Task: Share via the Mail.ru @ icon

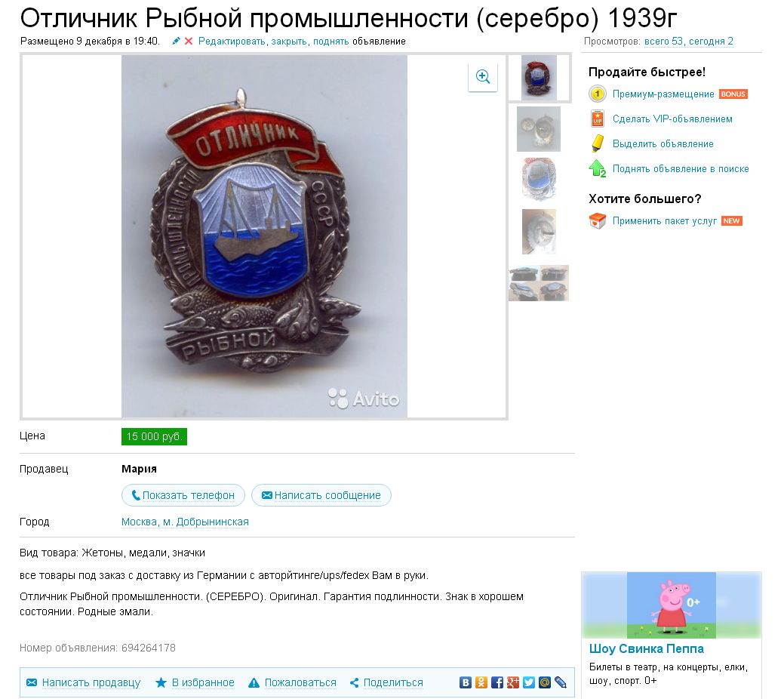Action: (545, 682)
